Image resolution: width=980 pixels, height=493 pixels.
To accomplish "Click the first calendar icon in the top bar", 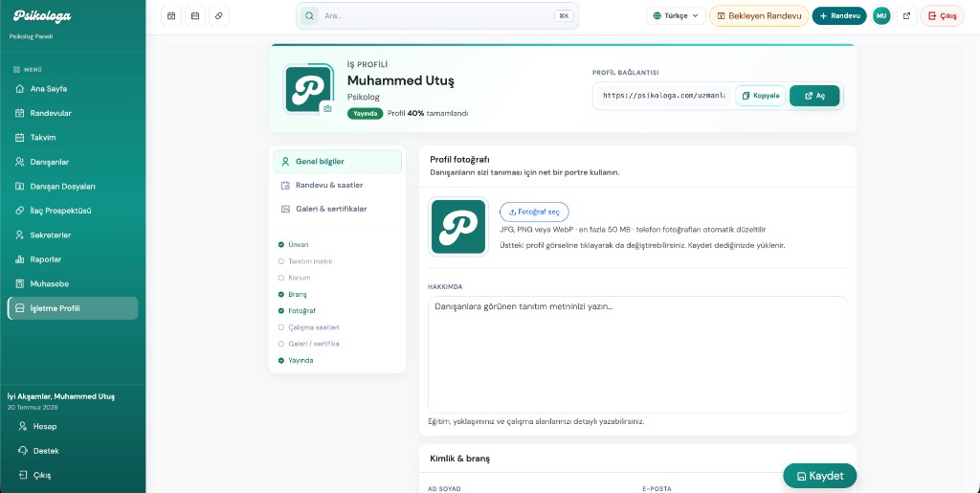I will coord(171,15).
